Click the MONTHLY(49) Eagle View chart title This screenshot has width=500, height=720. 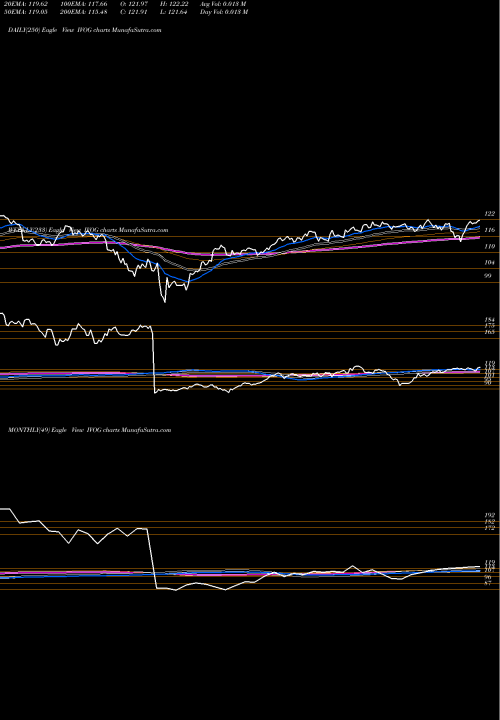90,430
